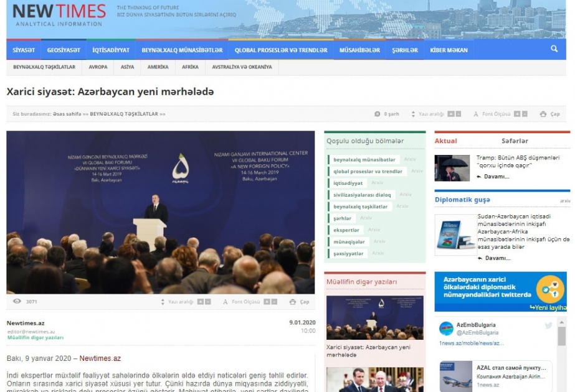Open the 'şəxsiyyətlər' category link
This screenshot has width=575, height=392.
348,253
